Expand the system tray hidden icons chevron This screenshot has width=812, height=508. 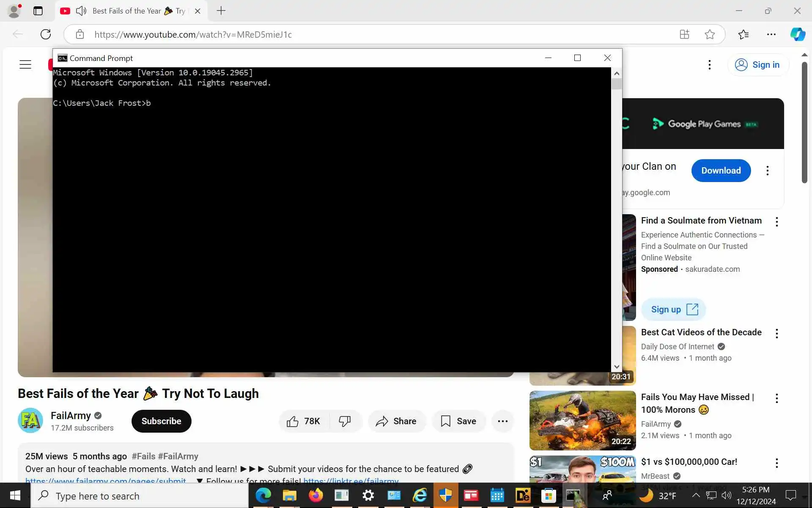click(x=696, y=495)
